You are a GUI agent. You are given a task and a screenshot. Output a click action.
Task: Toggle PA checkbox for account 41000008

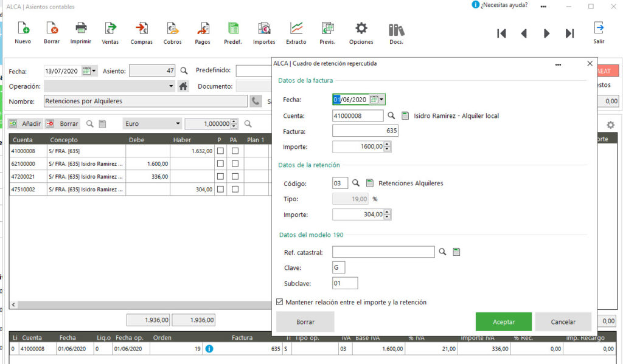235,151
